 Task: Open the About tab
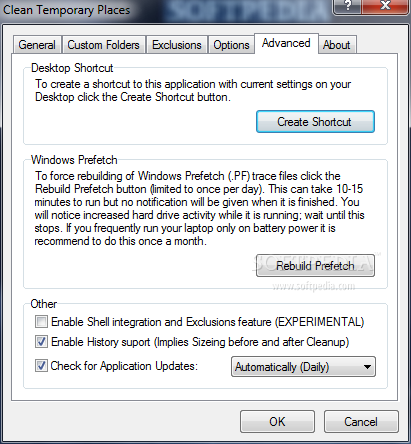[337, 45]
